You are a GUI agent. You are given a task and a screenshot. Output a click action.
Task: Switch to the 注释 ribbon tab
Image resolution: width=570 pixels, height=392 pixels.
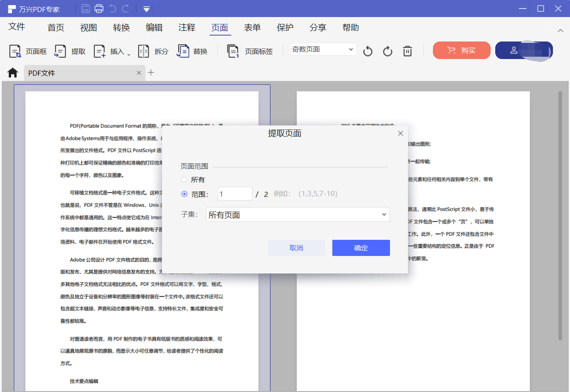[x=187, y=28]
